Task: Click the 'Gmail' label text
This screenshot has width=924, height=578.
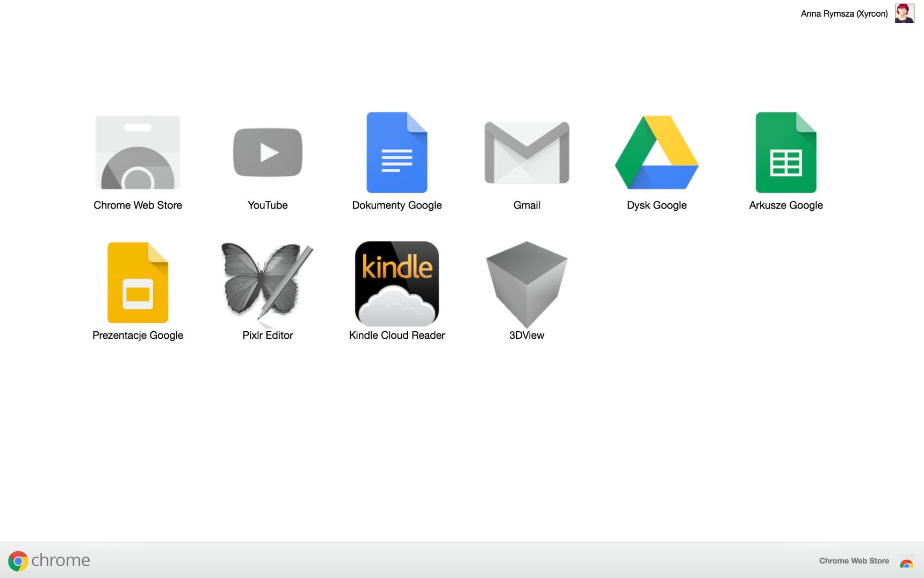Action: 527,205
